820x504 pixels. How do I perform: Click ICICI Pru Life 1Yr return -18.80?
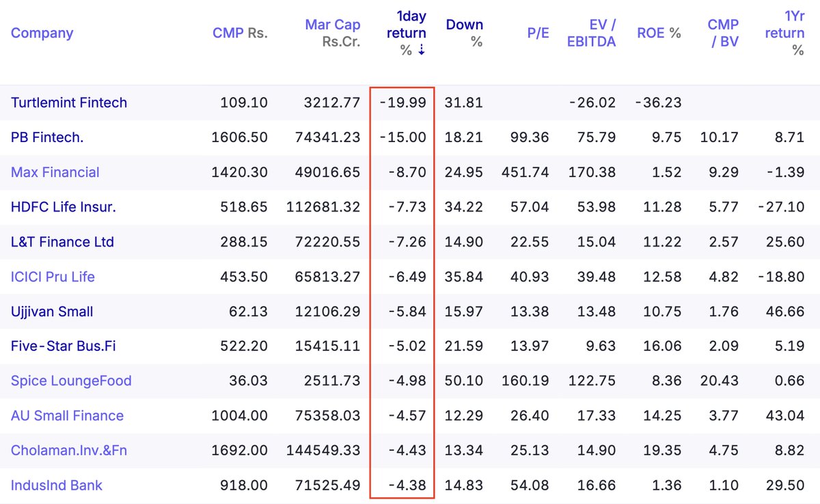(782, 277)
